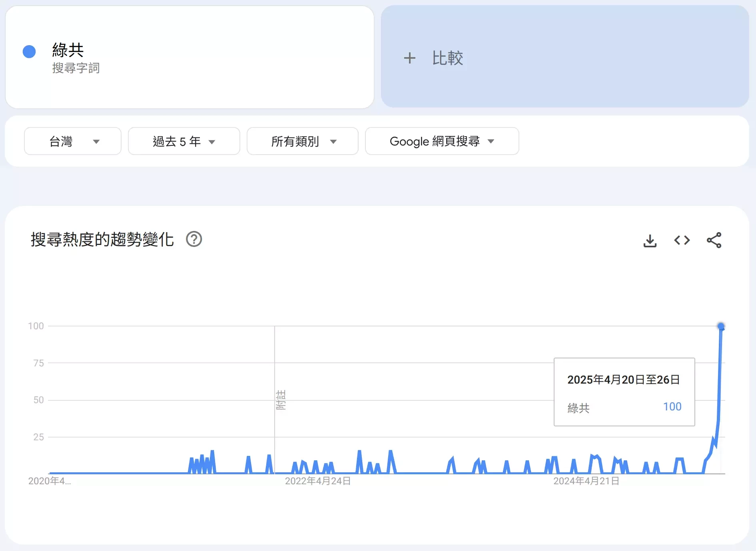The image size is (756, 551).
Task: Click the 2024年4月21日 axis label
Action: click(x=586, y=481)
